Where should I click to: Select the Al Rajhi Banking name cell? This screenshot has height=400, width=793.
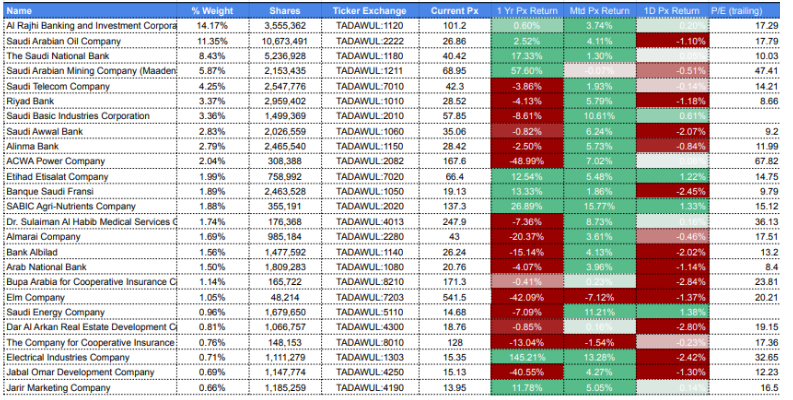tap(90, 26)
